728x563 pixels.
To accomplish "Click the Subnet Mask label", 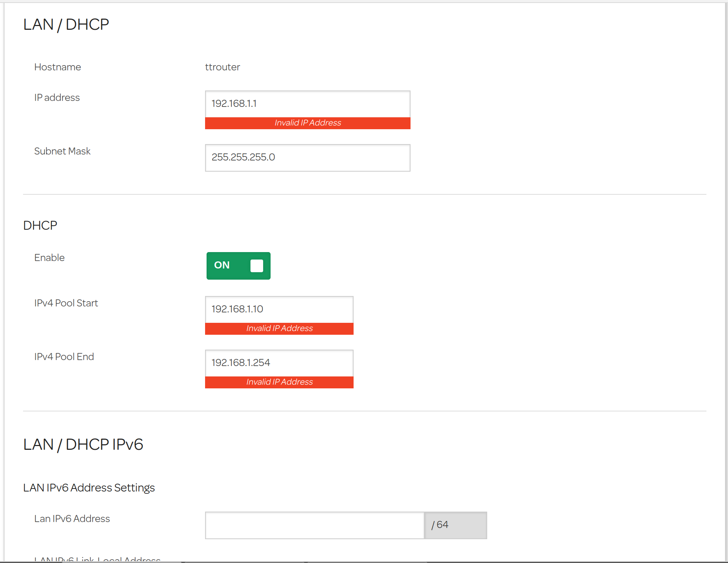I will point(63,151).
